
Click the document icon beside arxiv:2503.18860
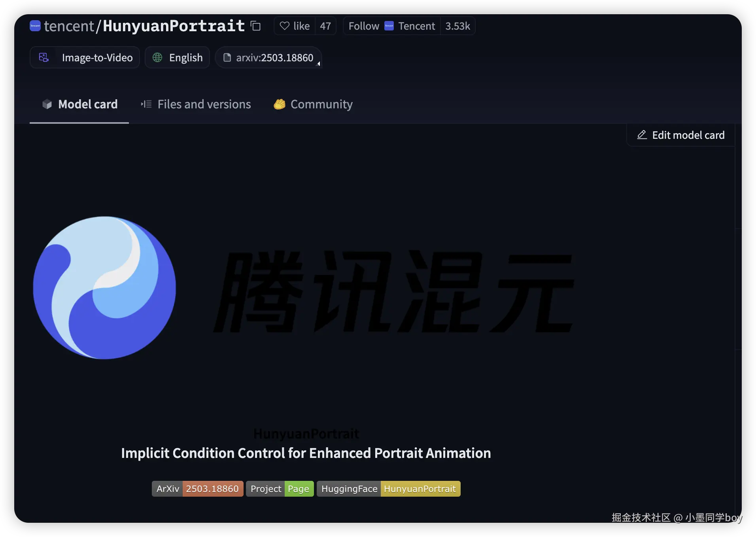pos(227,58)
